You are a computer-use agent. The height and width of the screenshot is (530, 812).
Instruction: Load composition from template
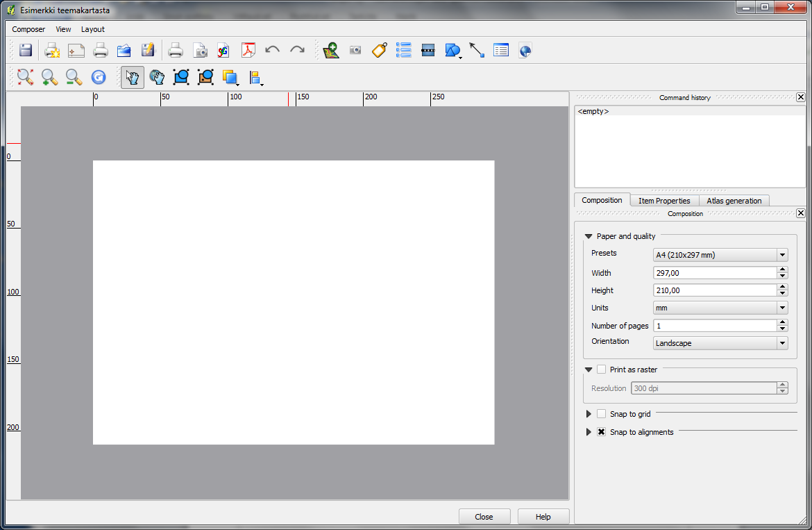coord(124,50)
